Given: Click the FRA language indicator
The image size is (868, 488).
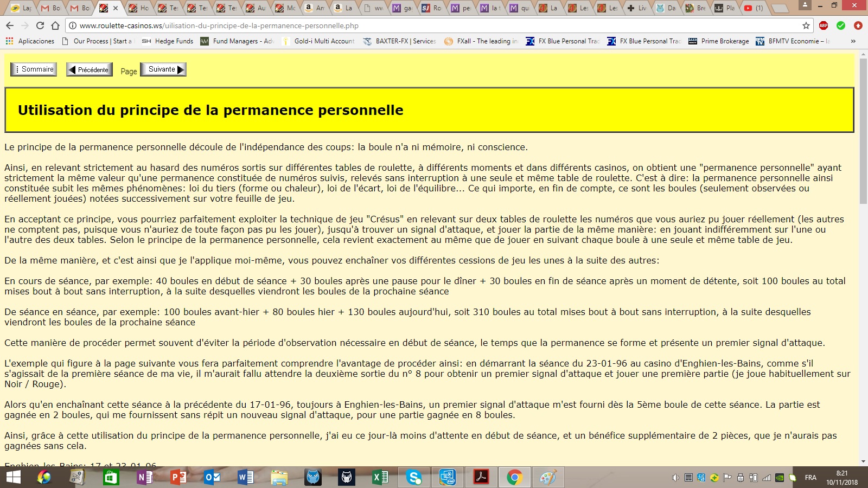Looking at the screenshot, I should click(810, 478).
